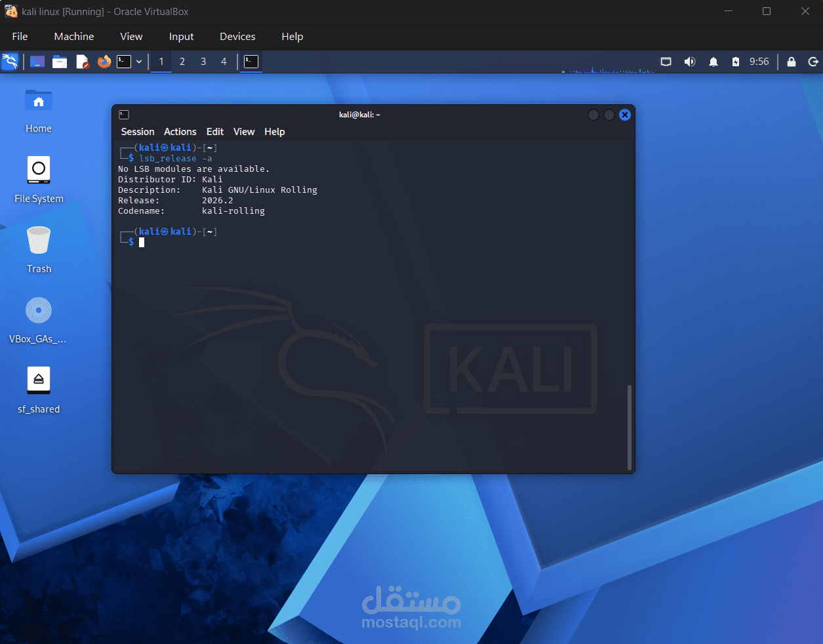The height and width of the screenshot is (644, 823).
Task: Click the codename 'kali-rolling' text
Action: pos(233,211)
